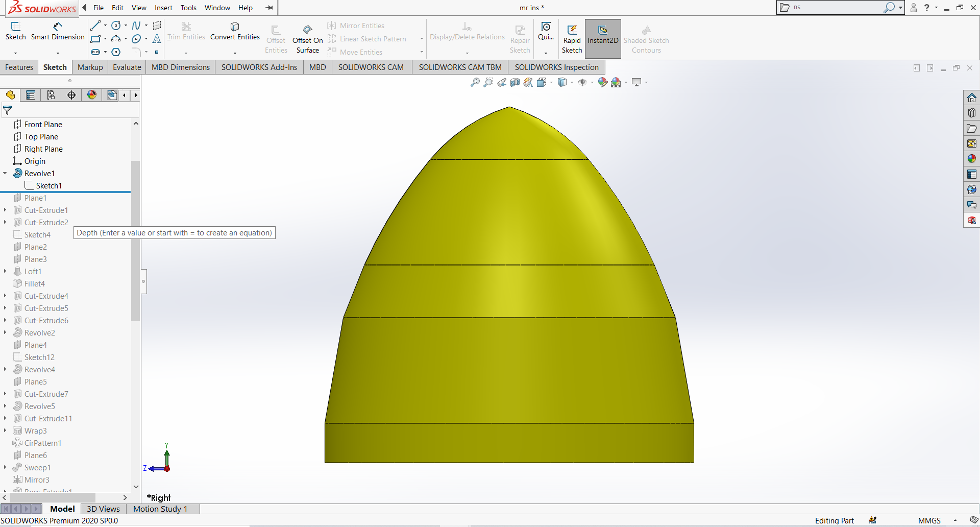Expand the Loft1 feature

[5, 272]
